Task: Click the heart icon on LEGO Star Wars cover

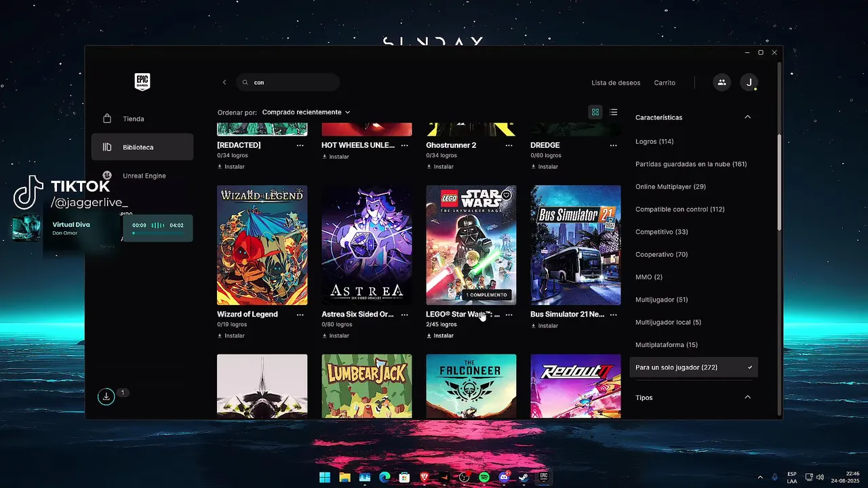Action: (506, 195)
